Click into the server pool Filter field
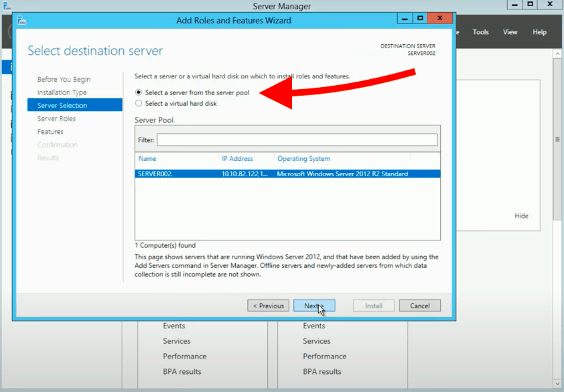This screenshot has width=564, height=392. coord(297,140)
